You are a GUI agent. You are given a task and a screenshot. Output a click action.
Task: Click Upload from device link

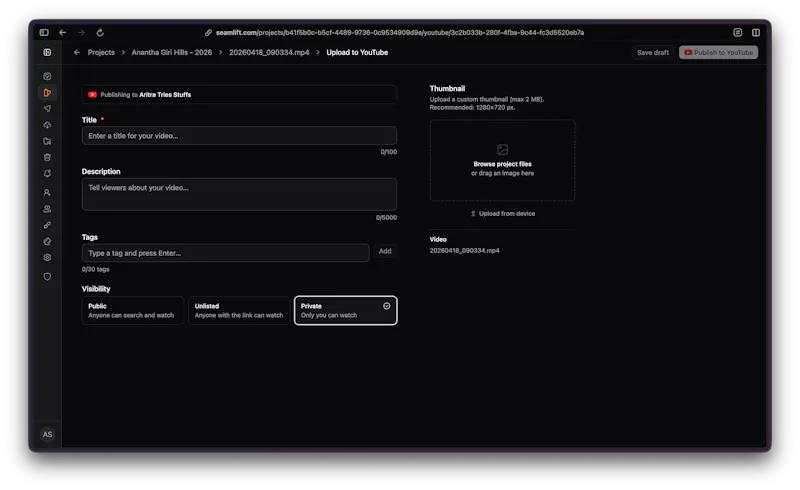(x=503, y=213)
